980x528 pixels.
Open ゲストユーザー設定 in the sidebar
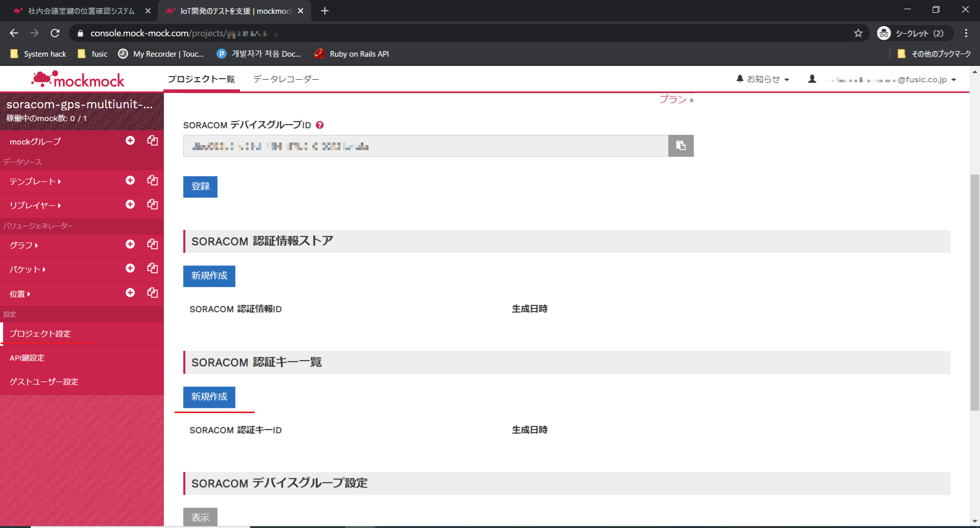44,382
